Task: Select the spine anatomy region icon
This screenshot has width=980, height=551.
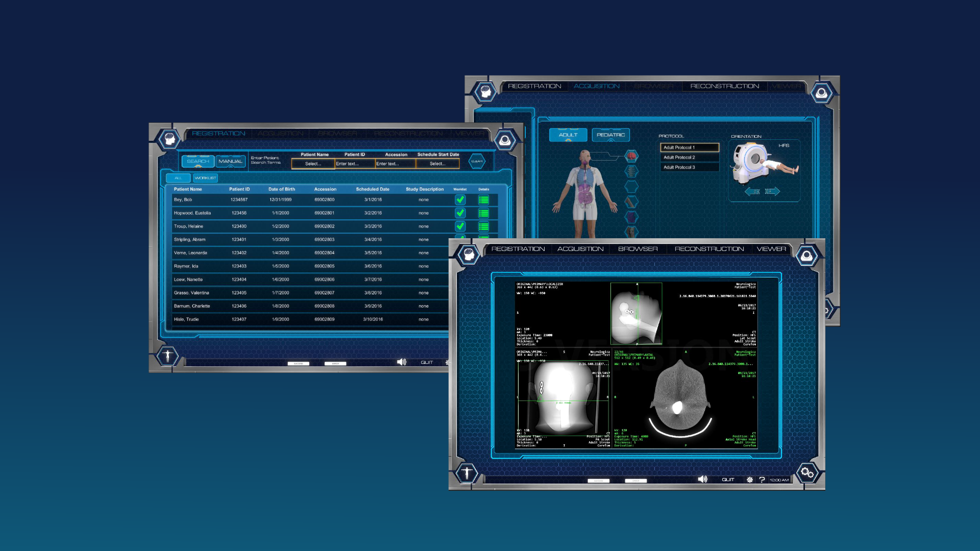Action: (631, 171)
